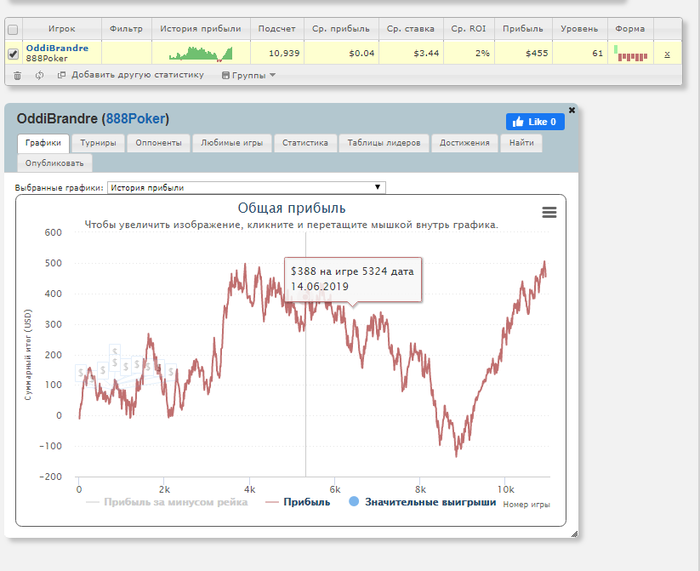
Task: Sort by Ср. ROI column header
Action: click(468, 29)
